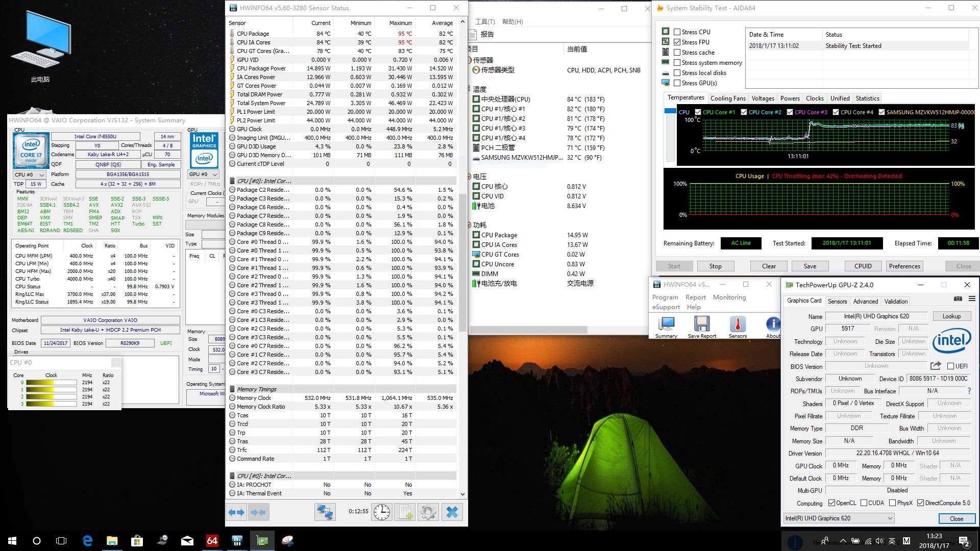Viewport: 980px width, 551px height.
Task: Switch to GPU-Z taskbar icon
Action: (x=262, y=541)
